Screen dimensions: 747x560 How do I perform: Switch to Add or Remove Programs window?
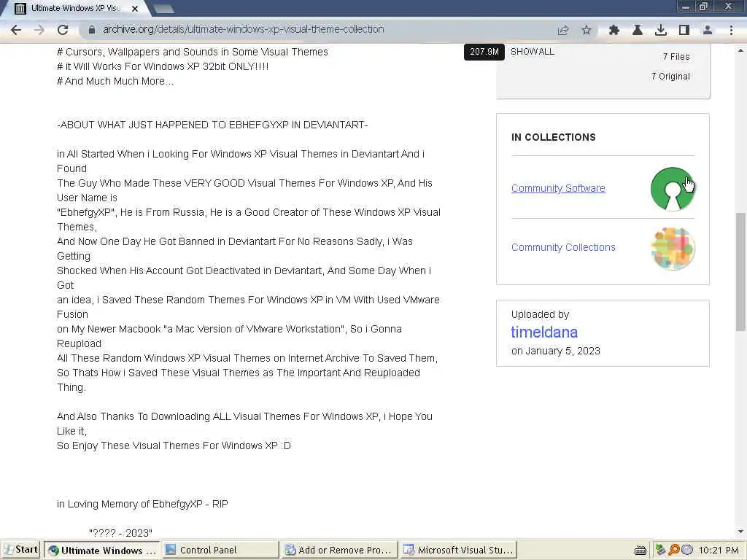(x=338, y=550)
